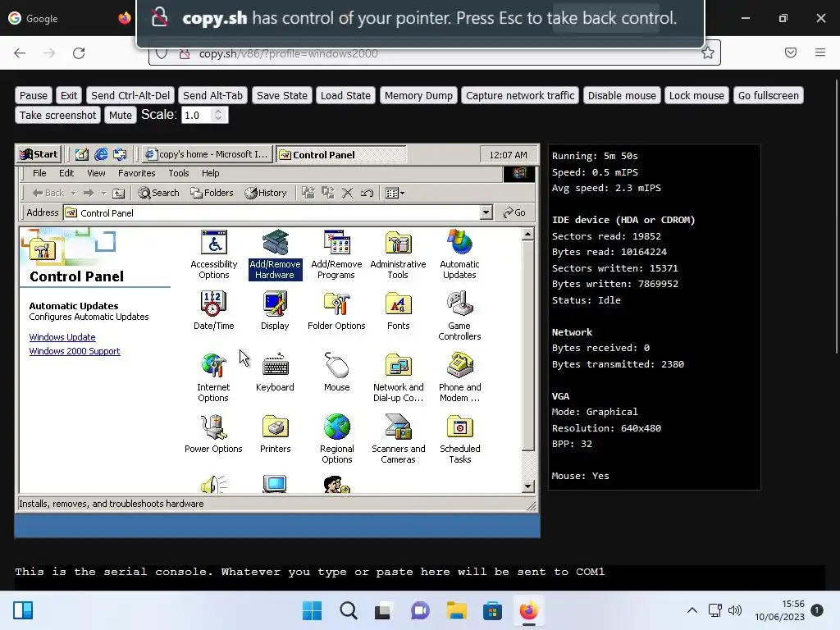Viewport: 840px width, 630px height.
Task: Open Fonts folder icon
Action: (x=398, y=311)
